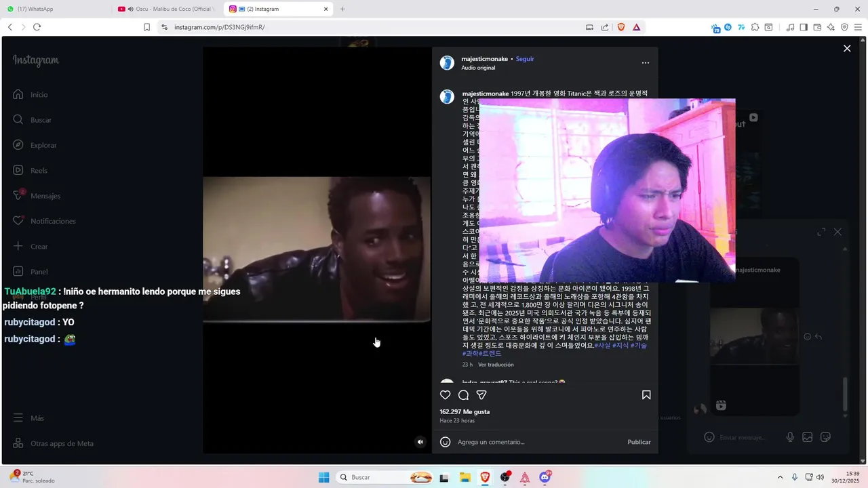This screenshot has width=868, height=488.
Task: Open the Brave VPN shield icon
Action: (844, 27)
